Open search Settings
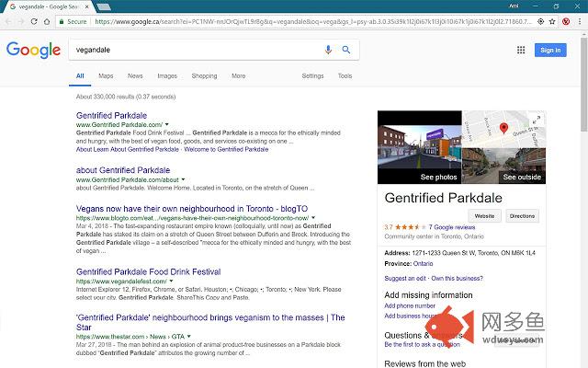588x368 pixels. tap(312, 75)
